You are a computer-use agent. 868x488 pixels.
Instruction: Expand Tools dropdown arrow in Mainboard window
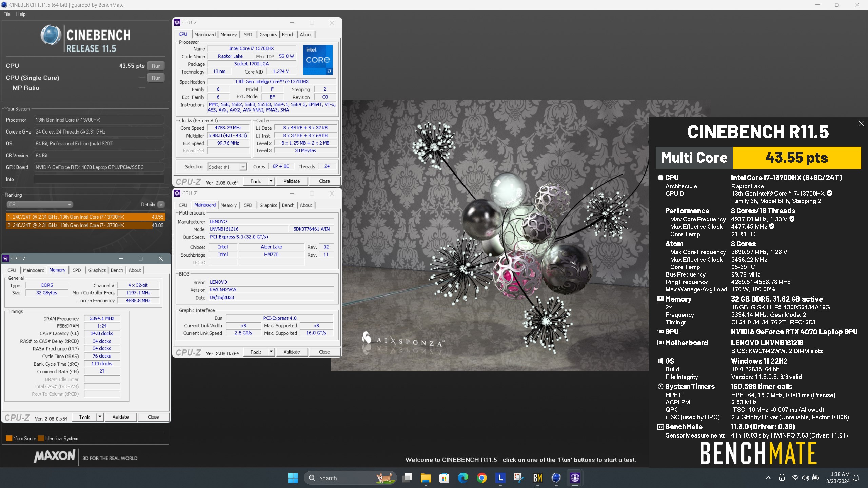[271, 352]
